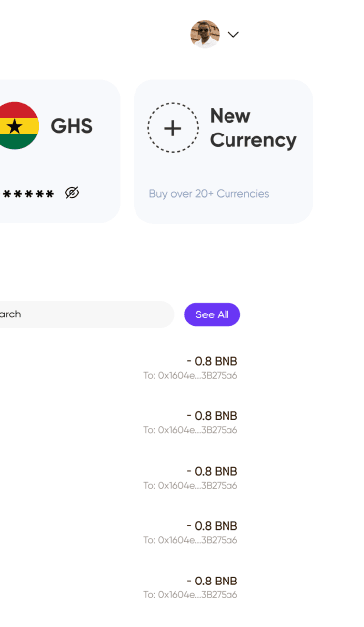Viewport: 364px width, 627px height.
Task: Click the dashed circle plus icon
Action: (173, 128)
